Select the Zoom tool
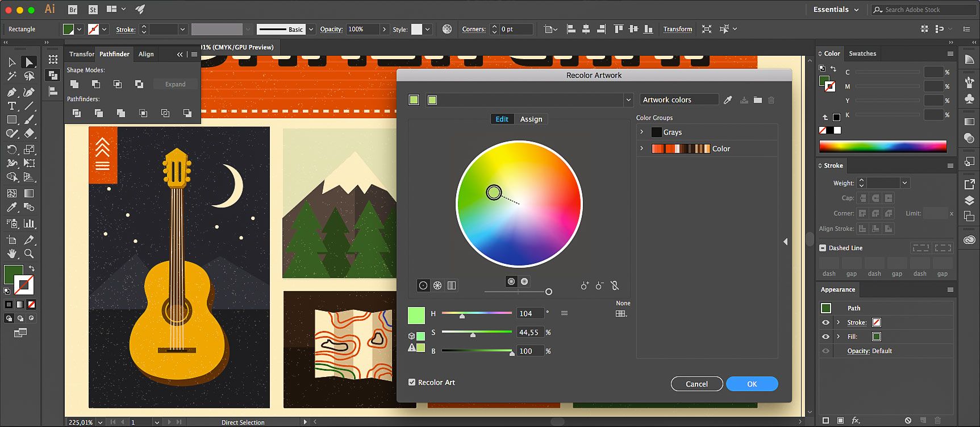980x427 pixels. [x=29, y=254]
